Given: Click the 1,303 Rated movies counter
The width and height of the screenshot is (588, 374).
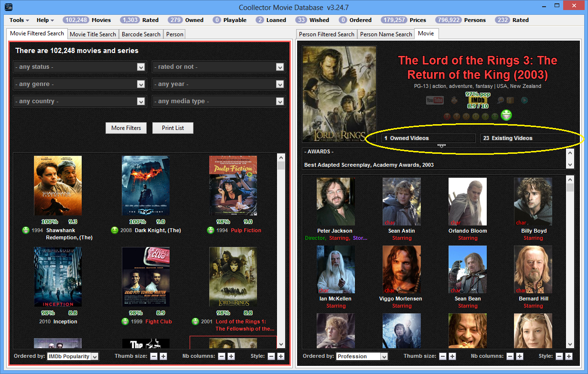Looking at the screenshot, I should 139,20.
